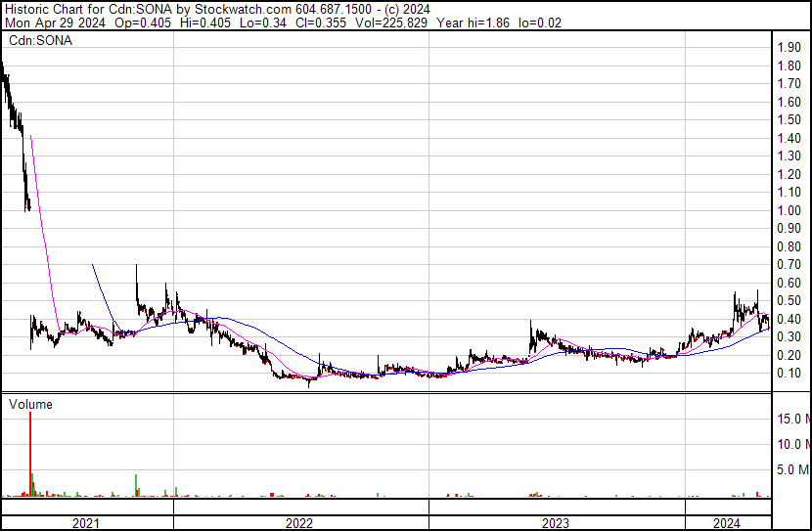Screen dimensions: 812x531
Task: Click the Volume panel label
Action: point(29,404)
